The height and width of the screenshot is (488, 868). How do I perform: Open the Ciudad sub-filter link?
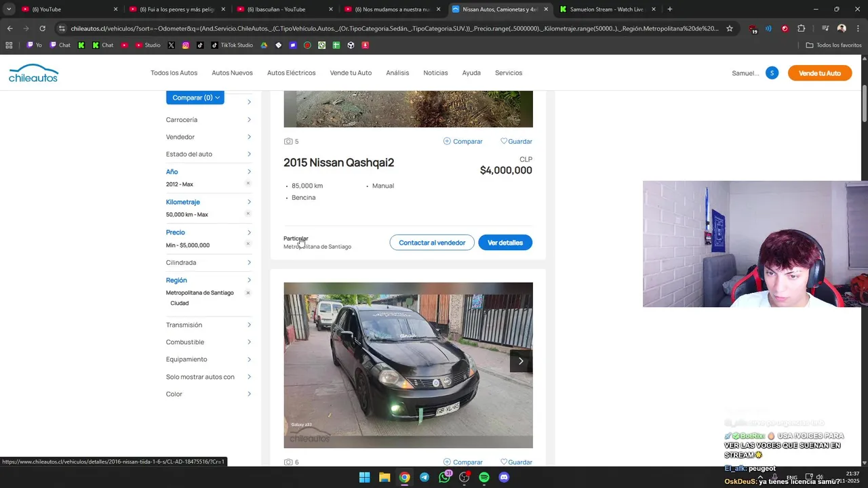coord(180,304)
